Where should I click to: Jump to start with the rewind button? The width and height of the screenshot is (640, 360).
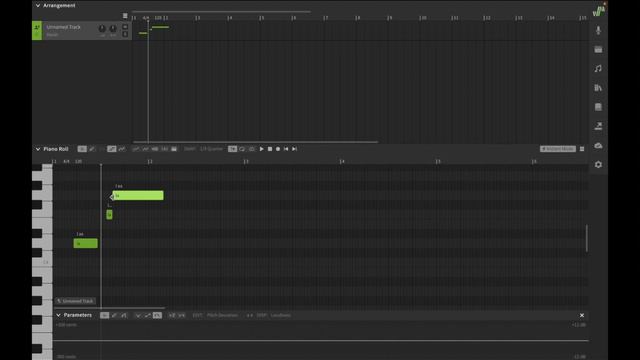286,149
